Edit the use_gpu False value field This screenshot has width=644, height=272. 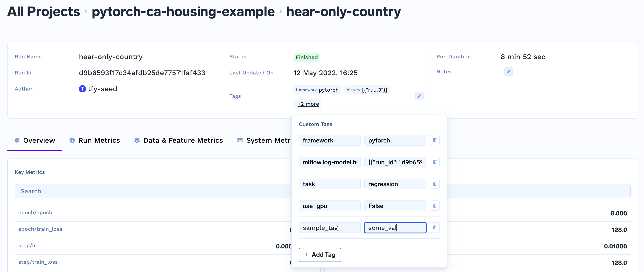pos(395,206)
